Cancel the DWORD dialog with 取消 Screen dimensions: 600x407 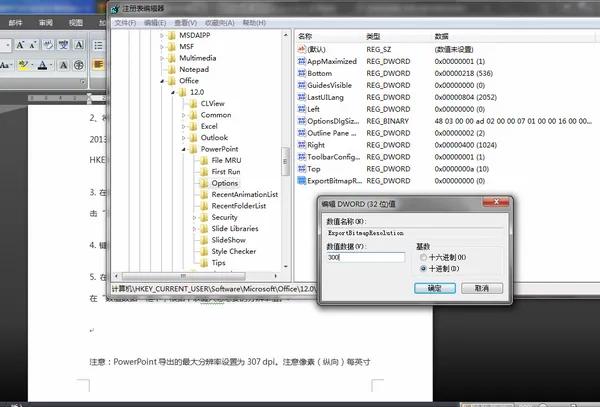coord(482,288)
